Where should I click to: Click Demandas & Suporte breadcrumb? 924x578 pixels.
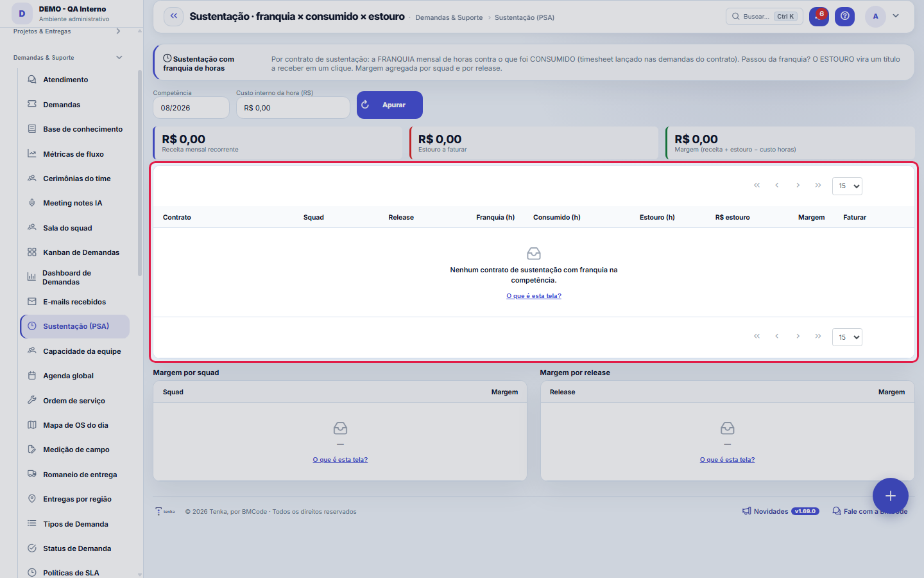coord(449,17)
